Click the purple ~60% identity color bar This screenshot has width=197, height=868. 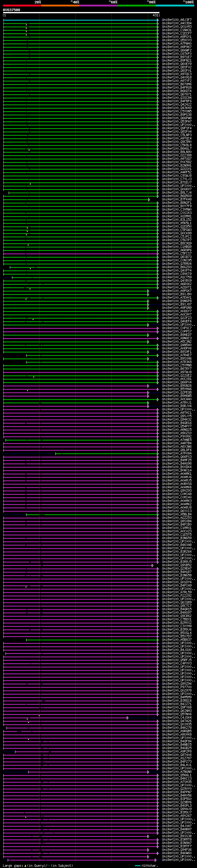pos(99,6)
